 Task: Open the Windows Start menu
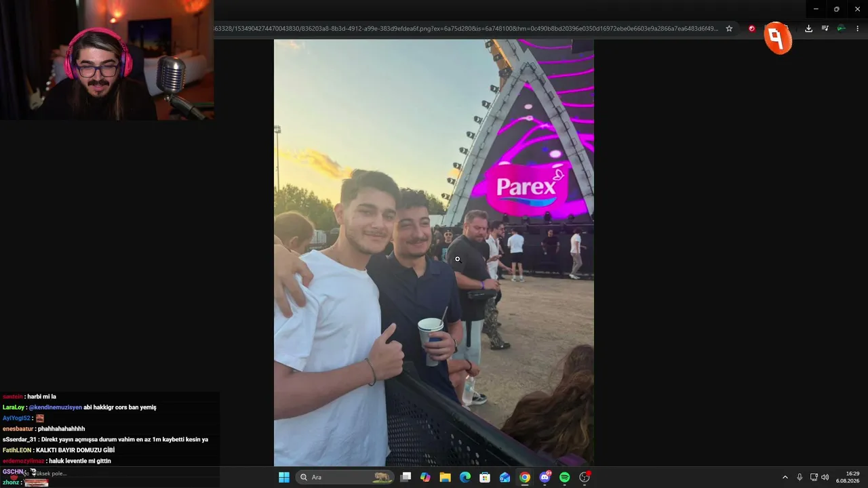tap(284, 477)
